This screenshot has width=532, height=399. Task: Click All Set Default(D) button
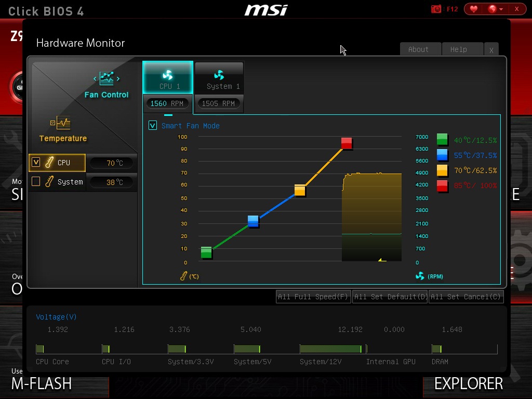(390, 297)
